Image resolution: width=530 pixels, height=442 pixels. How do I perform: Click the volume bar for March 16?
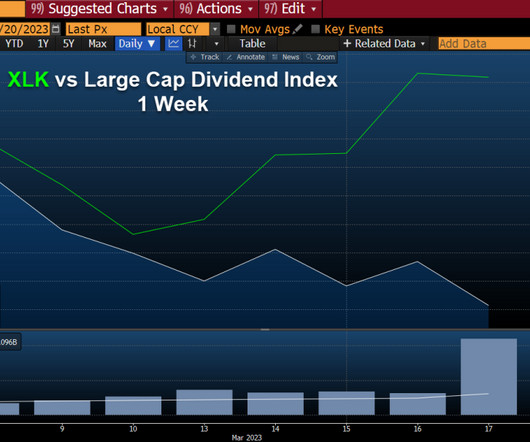pos(418,404)
